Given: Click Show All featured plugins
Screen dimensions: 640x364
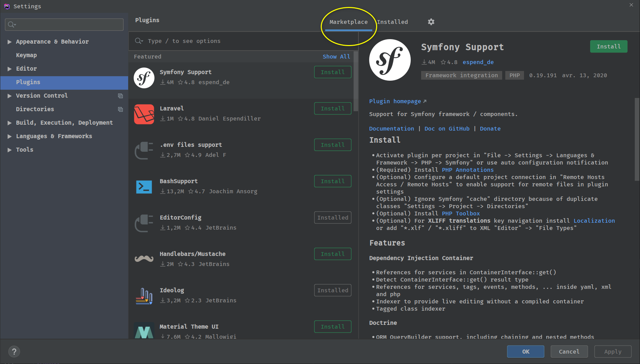Looking at the screenshot, I should (x=336, y=56).
